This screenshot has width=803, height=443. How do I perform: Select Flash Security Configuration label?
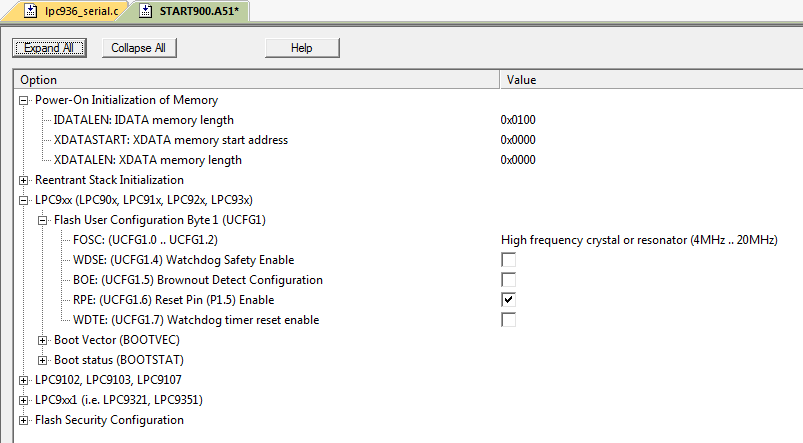(109, 419)
